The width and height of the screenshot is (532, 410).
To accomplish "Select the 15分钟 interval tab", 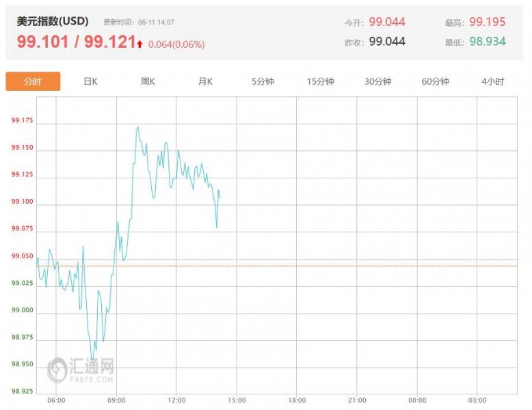I will (320, 81).
